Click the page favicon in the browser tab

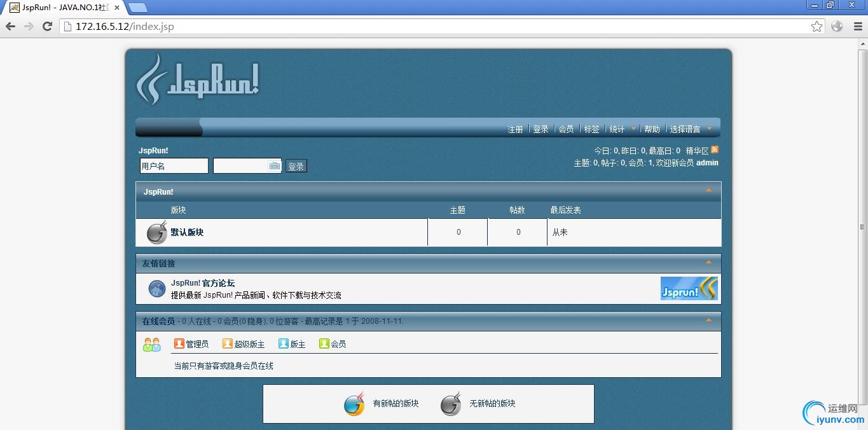coord(14,8)
